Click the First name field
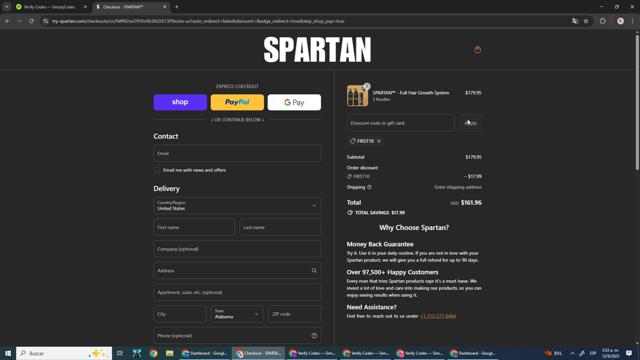The image size is (640, 360). [194, 227]
